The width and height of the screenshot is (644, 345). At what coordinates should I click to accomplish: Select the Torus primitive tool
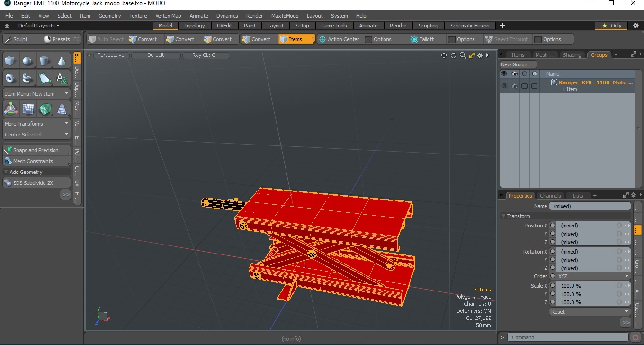click(x=10, y=78)
